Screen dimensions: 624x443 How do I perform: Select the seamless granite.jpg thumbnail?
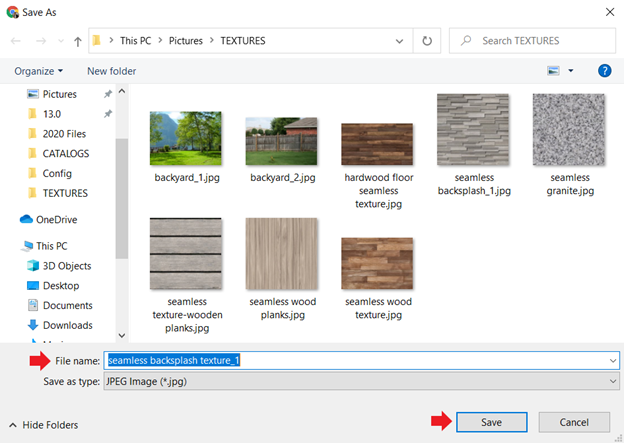coord(569,129)
